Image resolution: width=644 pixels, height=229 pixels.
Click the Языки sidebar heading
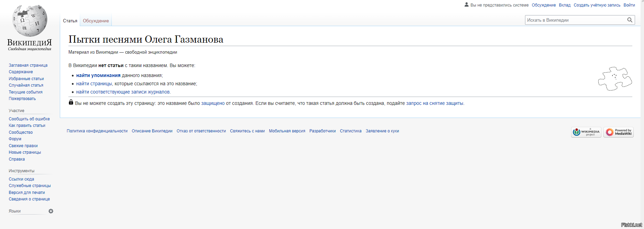point(15,211)
